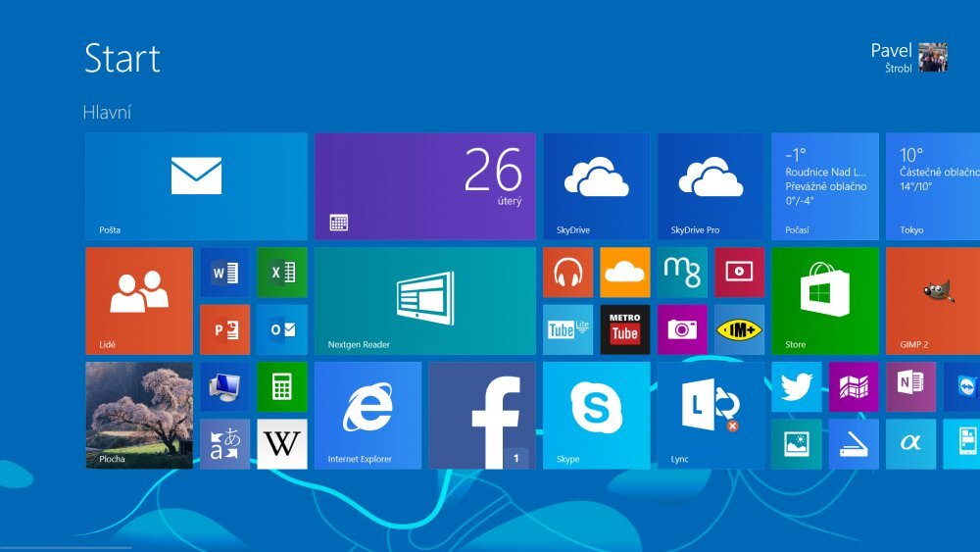
Task: Open the Lync tile
Action: click(x=710, y=415)
